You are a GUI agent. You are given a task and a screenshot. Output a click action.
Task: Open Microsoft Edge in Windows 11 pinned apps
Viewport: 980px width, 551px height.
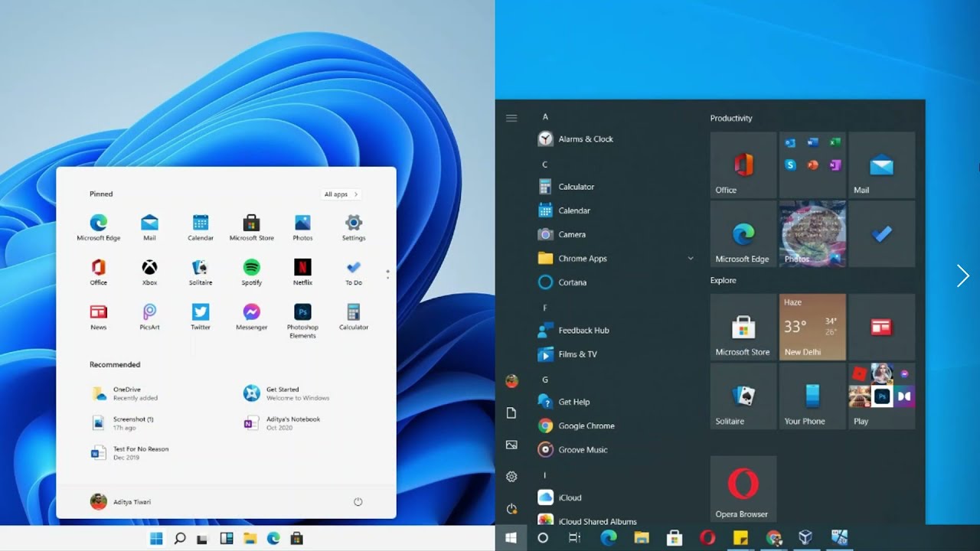pyautogui.click(x=99, y=227)
